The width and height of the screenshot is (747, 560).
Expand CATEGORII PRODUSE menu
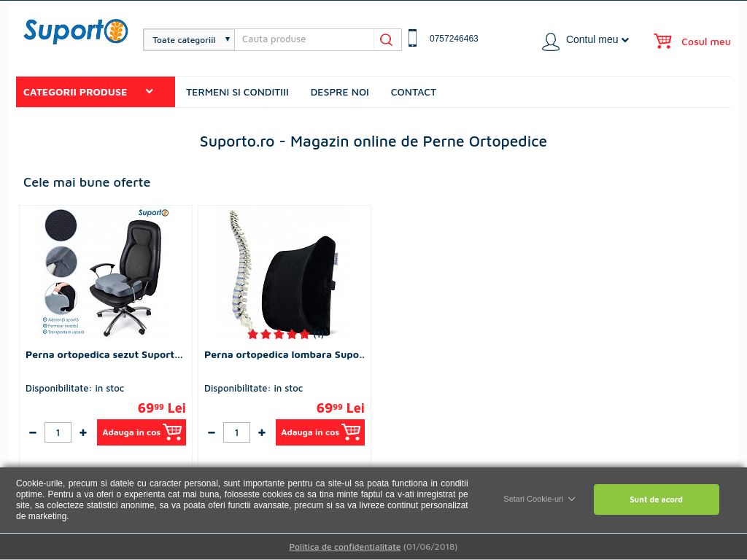point(96,92)
